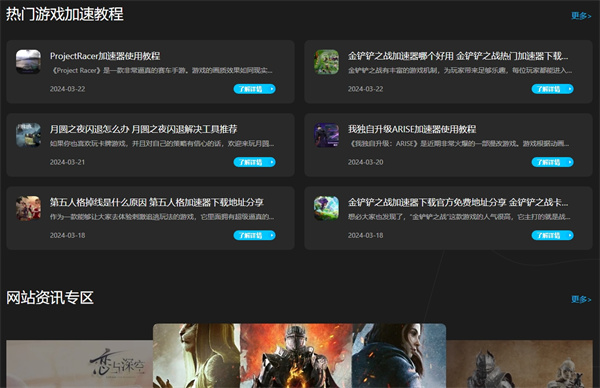Screen dimensions: 600x388
Task: Open the 金铲铲之战加速器哪个好用 article icon
Action: (x=326, y=61)
